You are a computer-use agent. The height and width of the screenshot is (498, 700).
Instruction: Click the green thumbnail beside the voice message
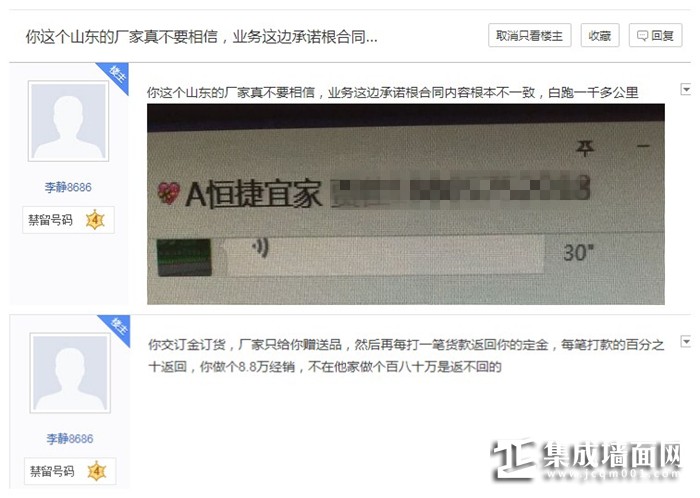[x=184, y=257]
